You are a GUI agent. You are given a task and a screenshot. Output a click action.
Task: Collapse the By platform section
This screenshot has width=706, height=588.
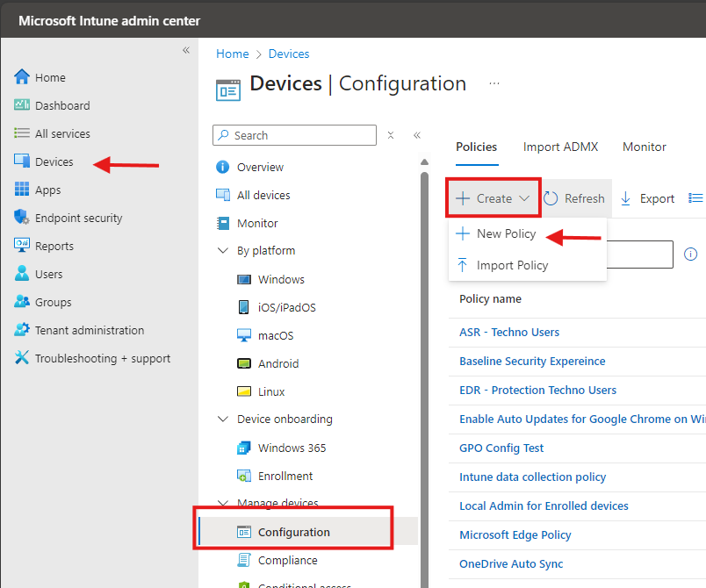point(222,250)
